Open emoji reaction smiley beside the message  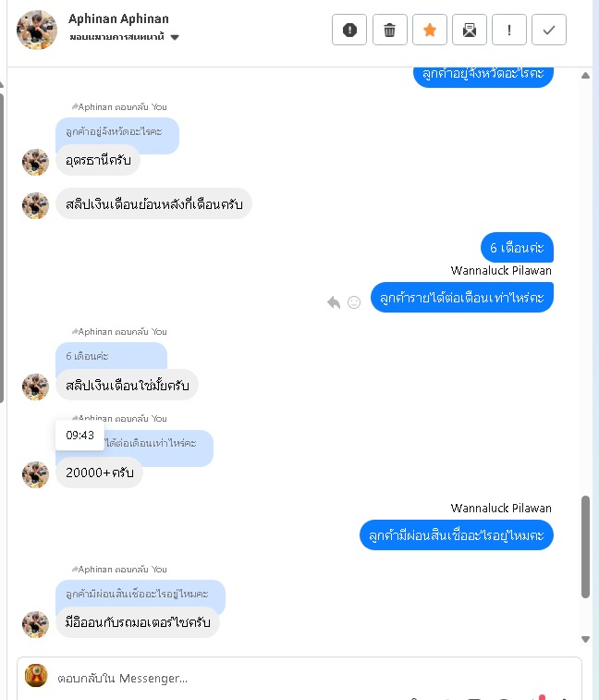click(x=354, y=302)
